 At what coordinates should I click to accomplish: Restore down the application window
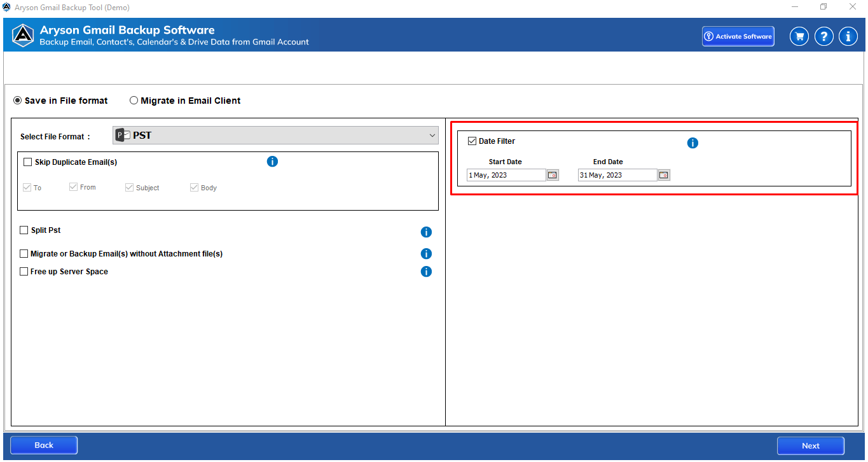823,7
